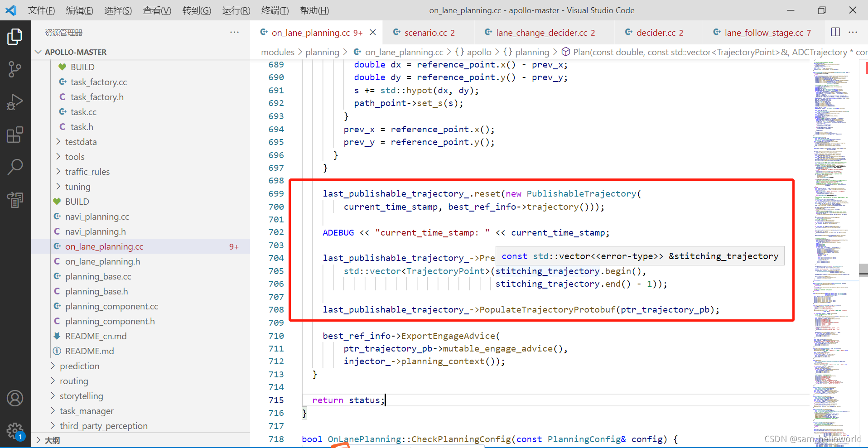This screenshot has width=868, height=448.
Task: Open the 查看(V) menu
Action: tap(157, 10)
